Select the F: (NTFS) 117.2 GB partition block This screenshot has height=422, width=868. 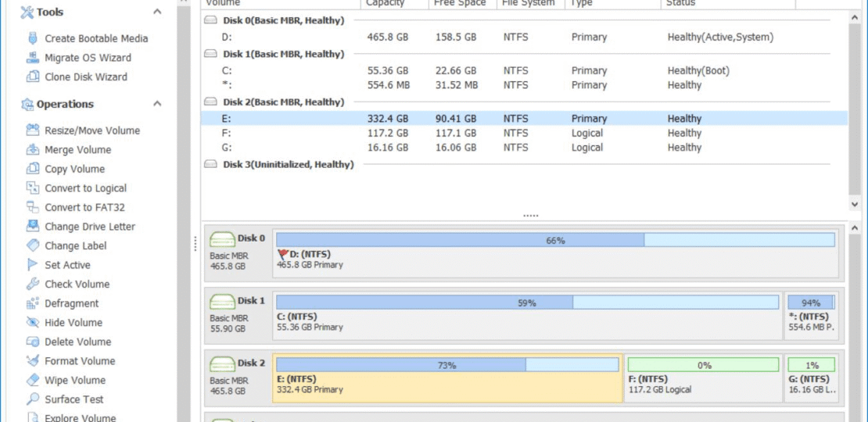coord(704,378)
